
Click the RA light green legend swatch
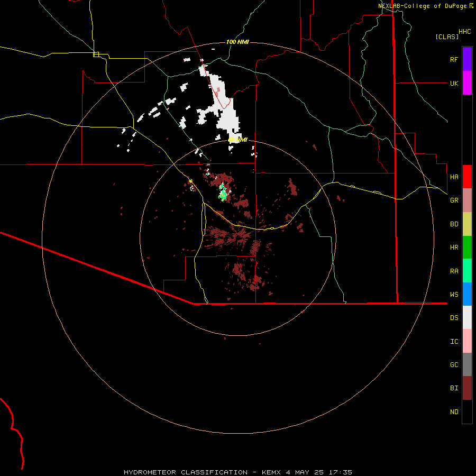pos(467,271)
